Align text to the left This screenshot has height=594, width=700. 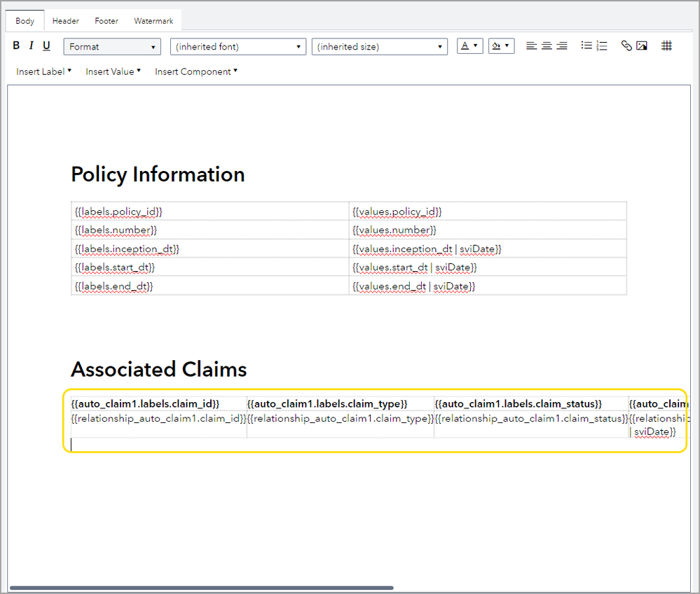[531, 46]
